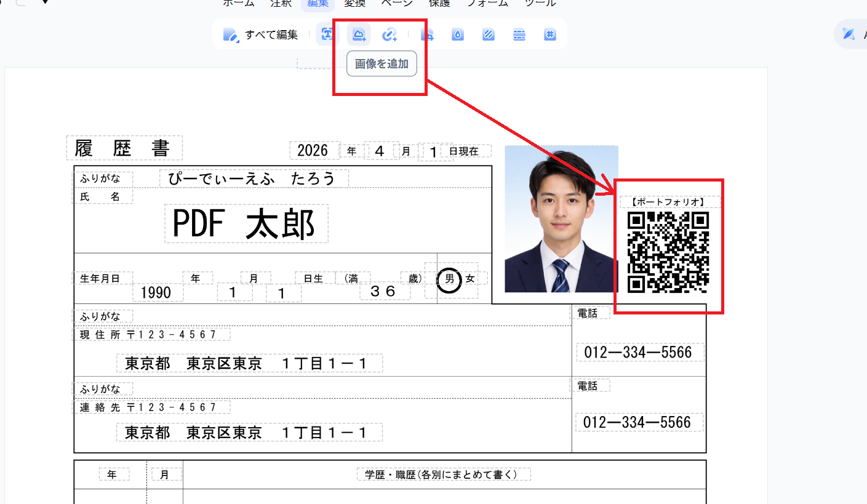
Task: Open the Crop tool from the toolbar
Action: coord(428,34)
